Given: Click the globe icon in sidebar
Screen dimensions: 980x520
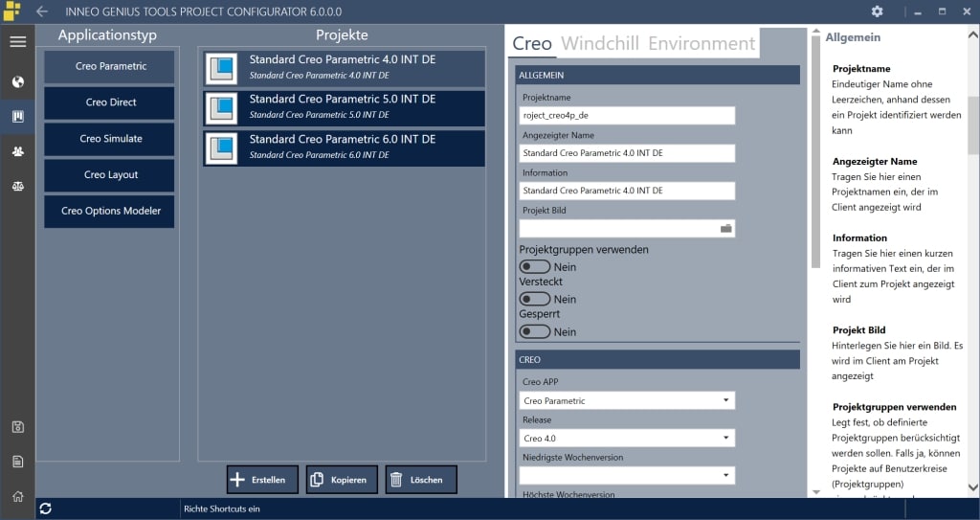Looking at the screenshot, I should 17,82.
